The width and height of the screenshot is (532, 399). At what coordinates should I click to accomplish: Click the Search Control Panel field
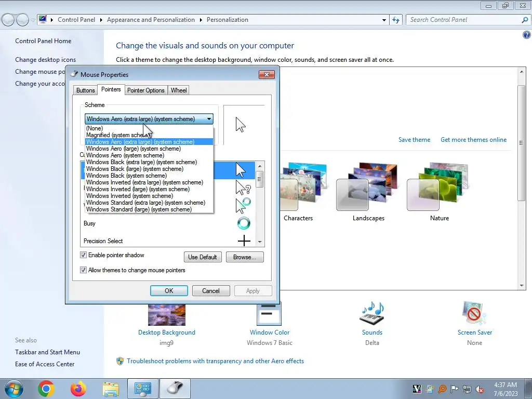tap(464, 20)
